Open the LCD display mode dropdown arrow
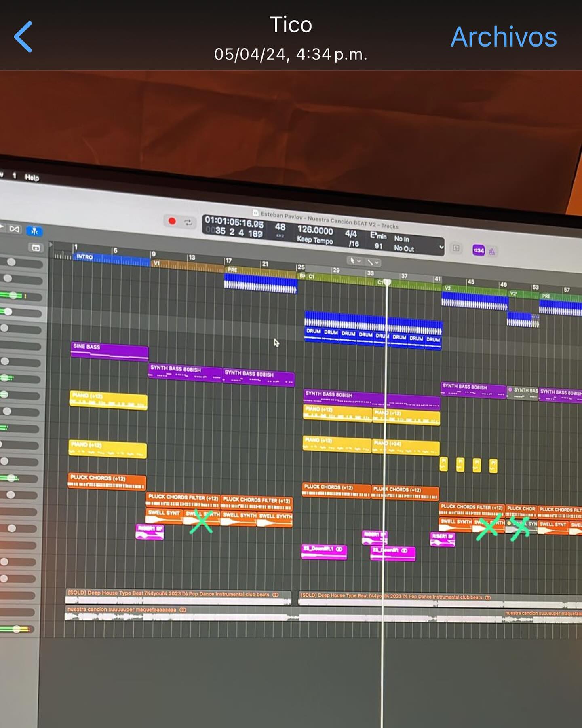The height and width of the screenshot is (728, 582). point(441,247)
